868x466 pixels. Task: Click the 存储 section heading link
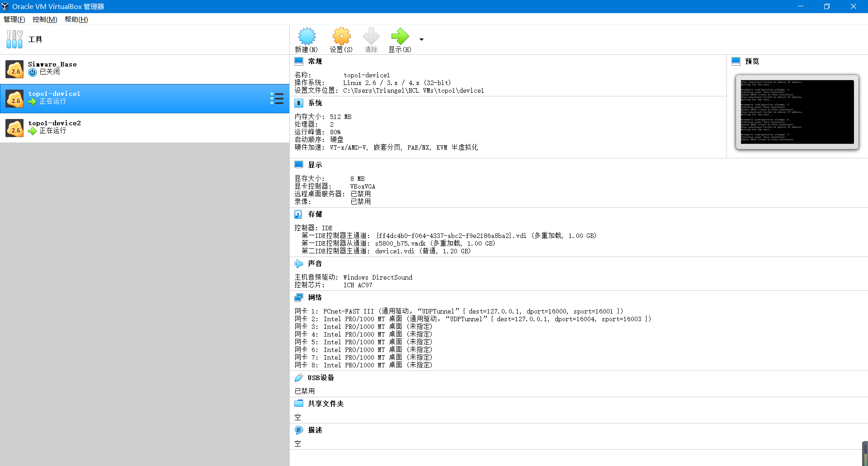coord(315,214)
